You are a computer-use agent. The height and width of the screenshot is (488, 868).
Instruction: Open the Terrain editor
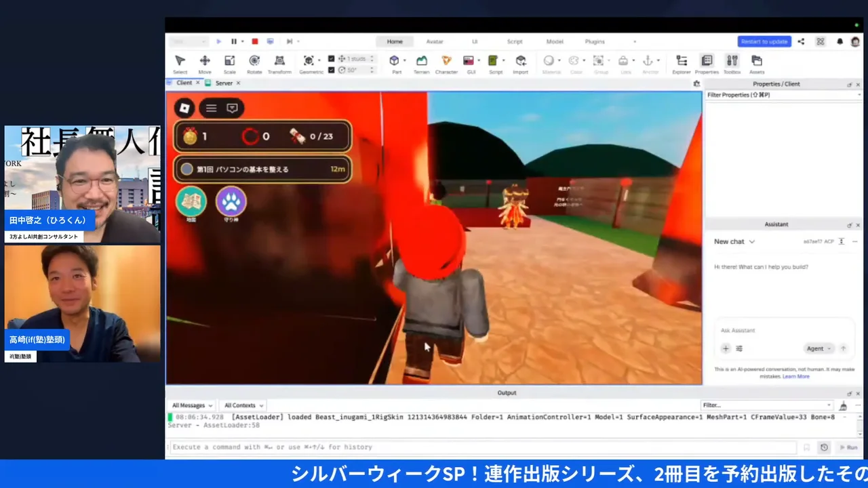(x=422, y=64)
